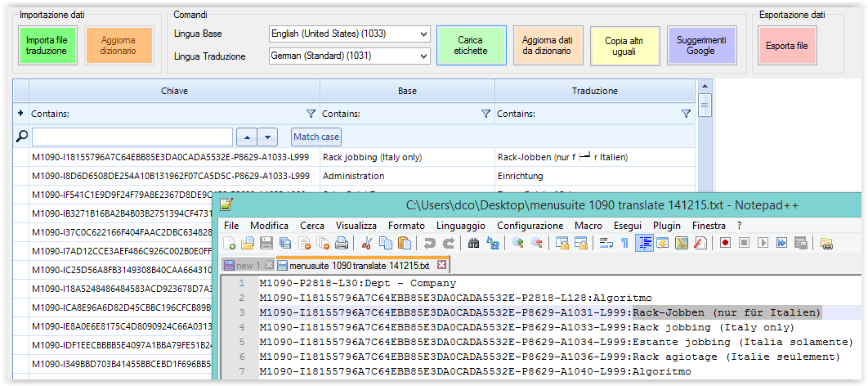Click the Print icon in Notepad++ toolbar
The width and height of the screenshot is (868, 386).
pyautogui.click(x=341, y=243)
